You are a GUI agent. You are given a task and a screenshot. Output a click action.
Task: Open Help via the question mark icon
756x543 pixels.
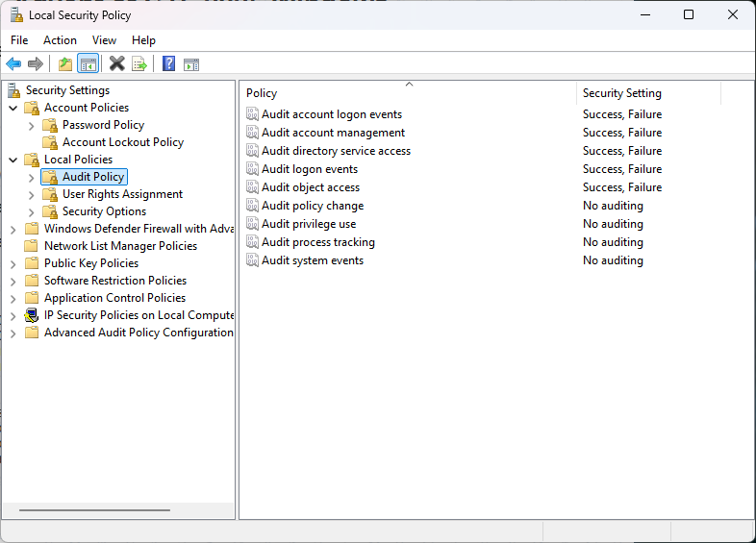click(x=169, y=64)
